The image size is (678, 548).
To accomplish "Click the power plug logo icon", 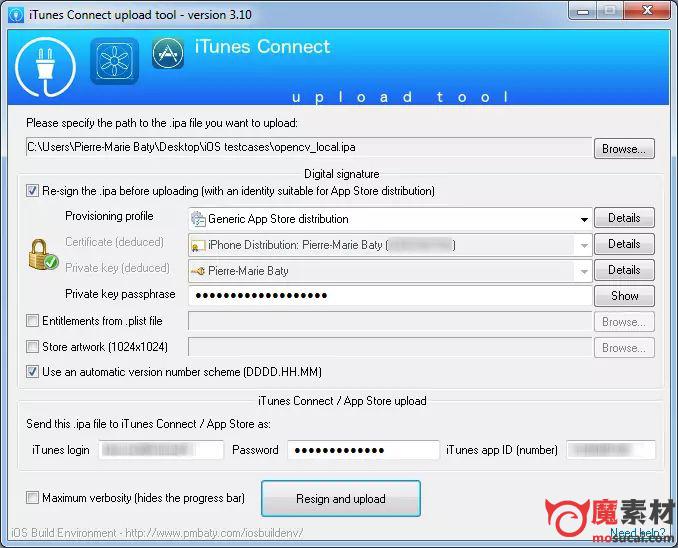I will (45, 67).
